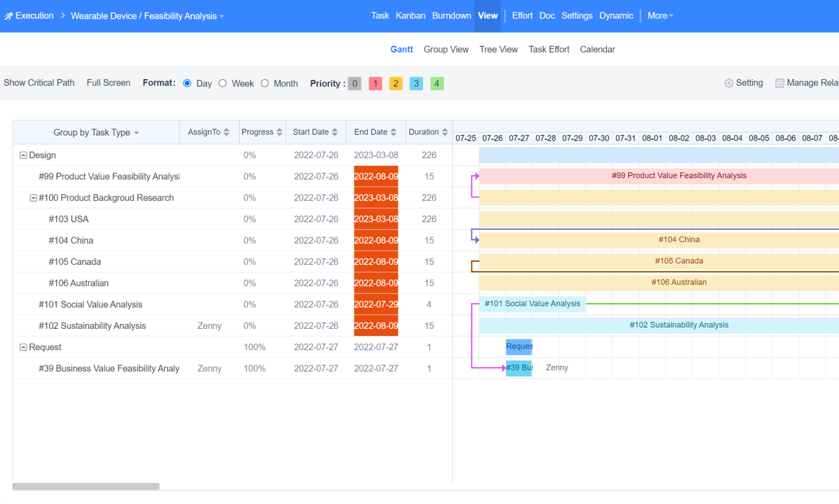Go to the Task tab

[x=380, y=16]
